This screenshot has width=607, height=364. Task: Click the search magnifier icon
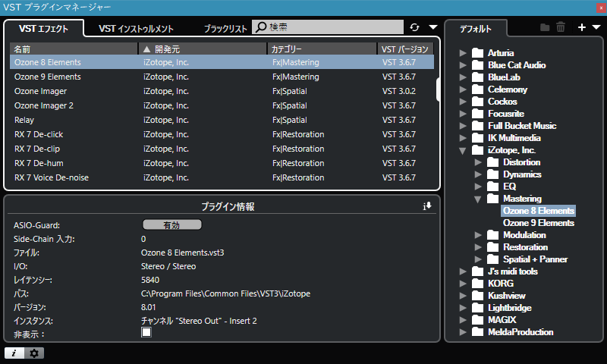coord(261,27)
